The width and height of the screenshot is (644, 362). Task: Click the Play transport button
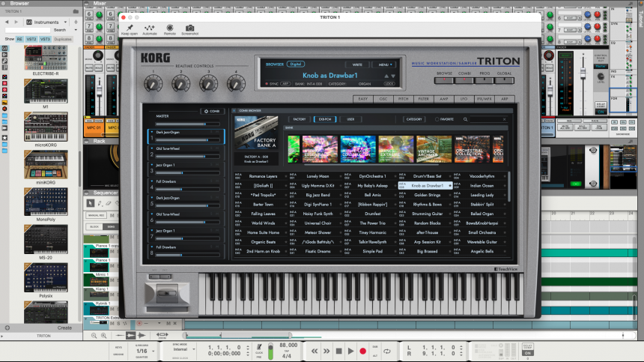[350, 352]
